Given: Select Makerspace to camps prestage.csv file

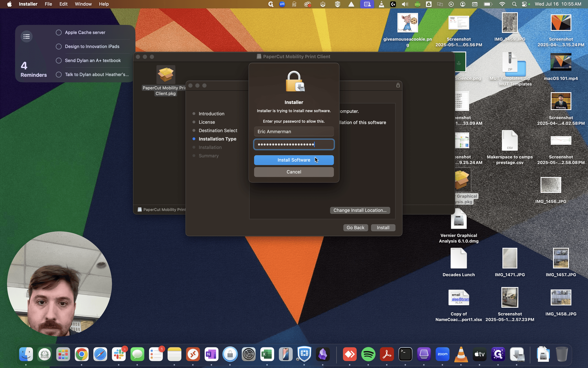Looking at the screenshot, I should (x=510, y=140).
